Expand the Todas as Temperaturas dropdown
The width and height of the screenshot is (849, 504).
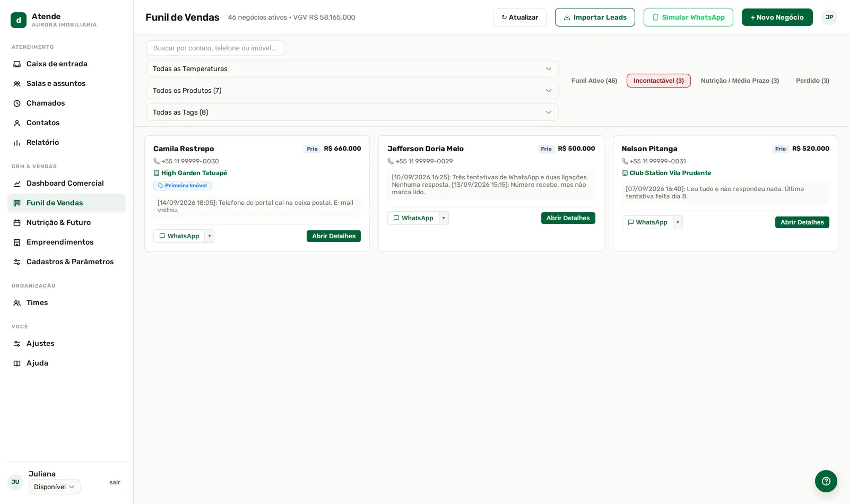coord(352,69)
